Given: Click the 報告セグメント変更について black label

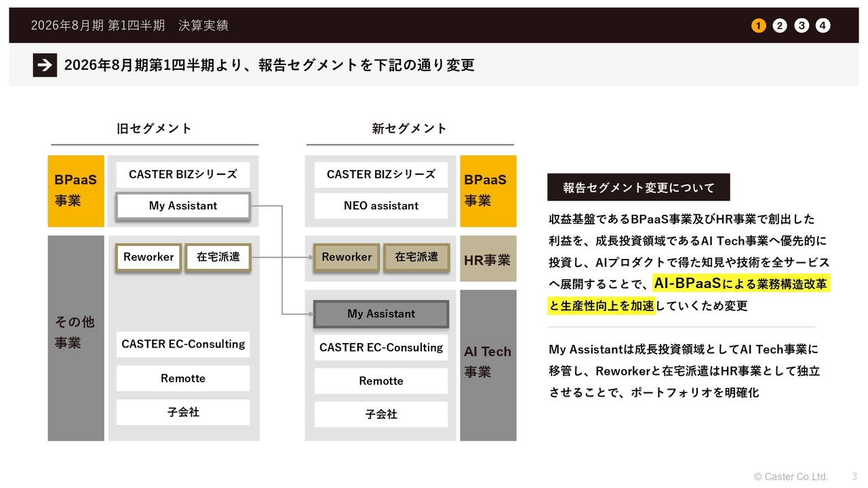Looking at the screenshot, I should [x=638, y=187].
